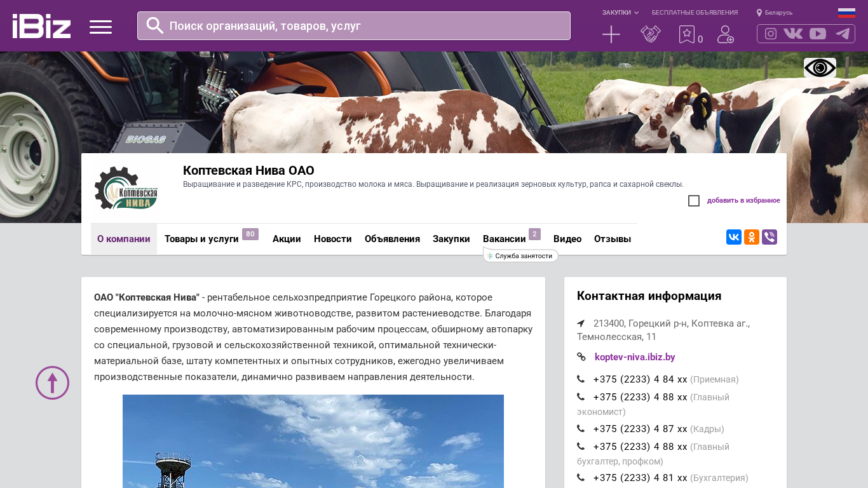Click добавить в избранное link text
Image resolution: width=868 pixels, height=488 pixels.
(x=743, y=201)
